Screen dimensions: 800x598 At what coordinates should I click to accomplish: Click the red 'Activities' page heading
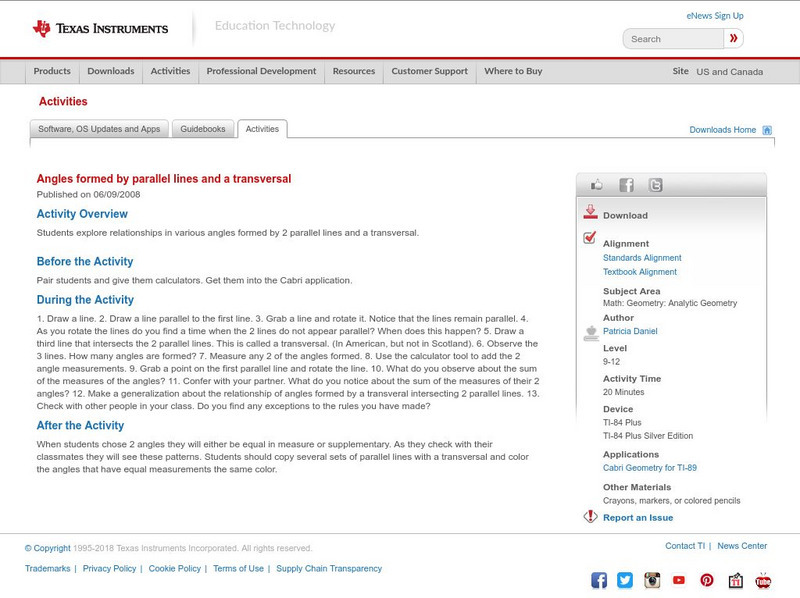[x=63, y=102]
